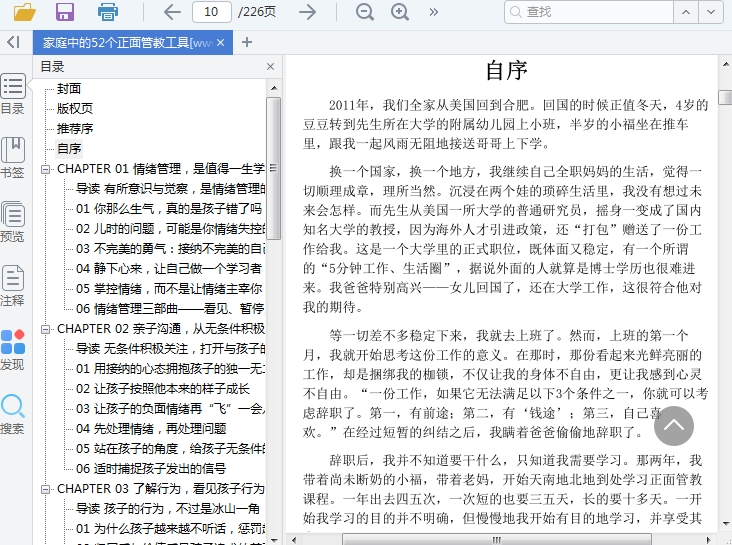
Task: Go to the previous page with the left arrow
Action: [x=172, y=12]
